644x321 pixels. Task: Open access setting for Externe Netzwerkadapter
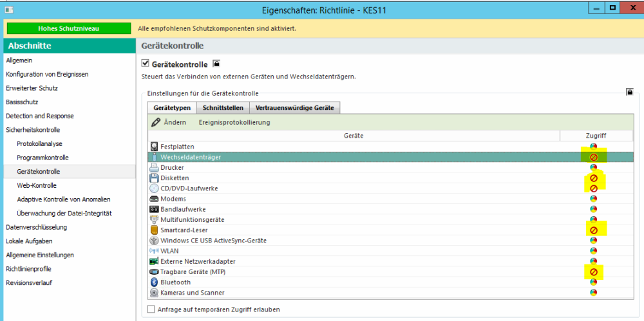593,261
